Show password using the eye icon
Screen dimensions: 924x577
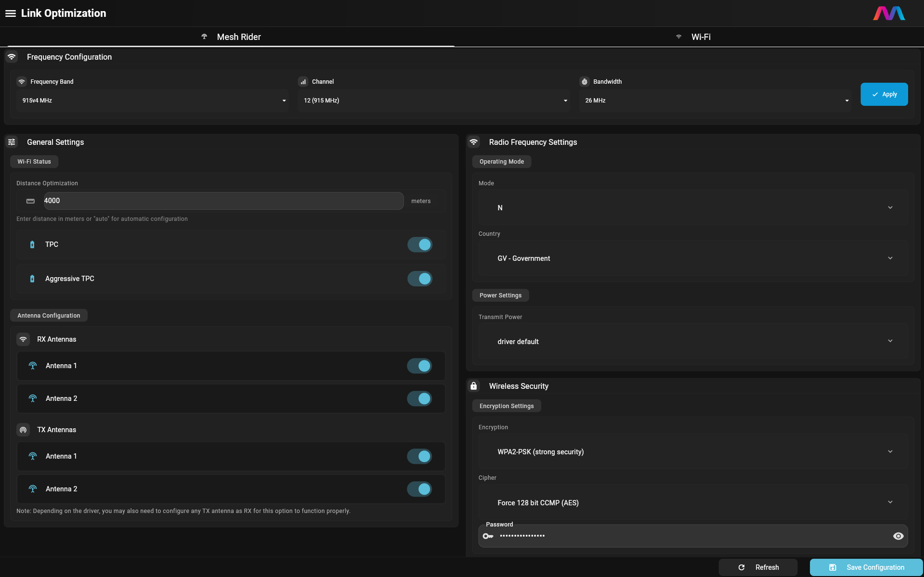click(898, 536)
